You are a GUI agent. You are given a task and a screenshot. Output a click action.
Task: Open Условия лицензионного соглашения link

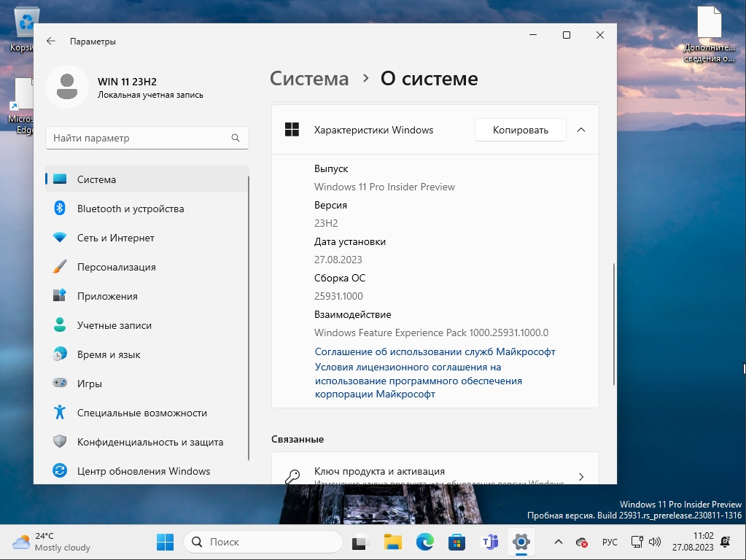tap(418, 381)
